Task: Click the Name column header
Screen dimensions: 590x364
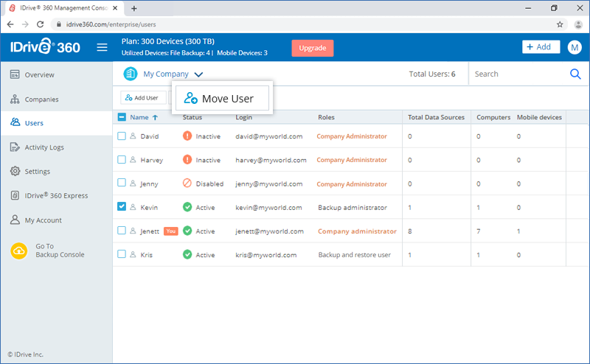Action: (139, 117)
